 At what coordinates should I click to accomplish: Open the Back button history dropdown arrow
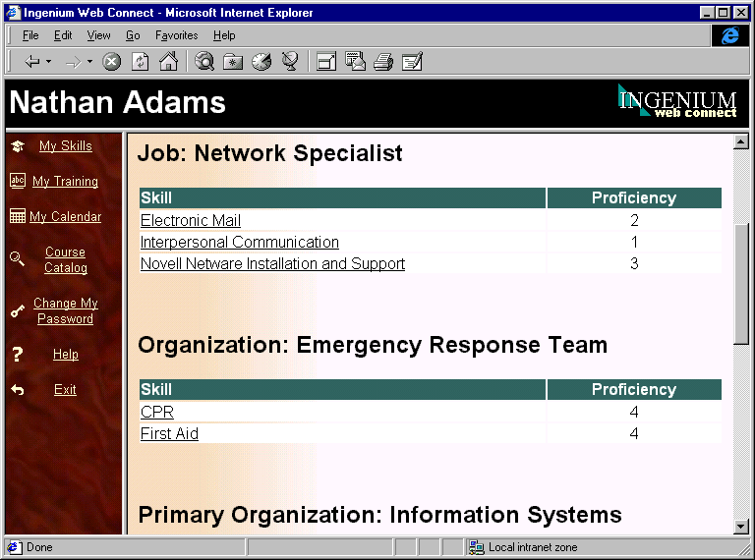click(x=49, y=62)
